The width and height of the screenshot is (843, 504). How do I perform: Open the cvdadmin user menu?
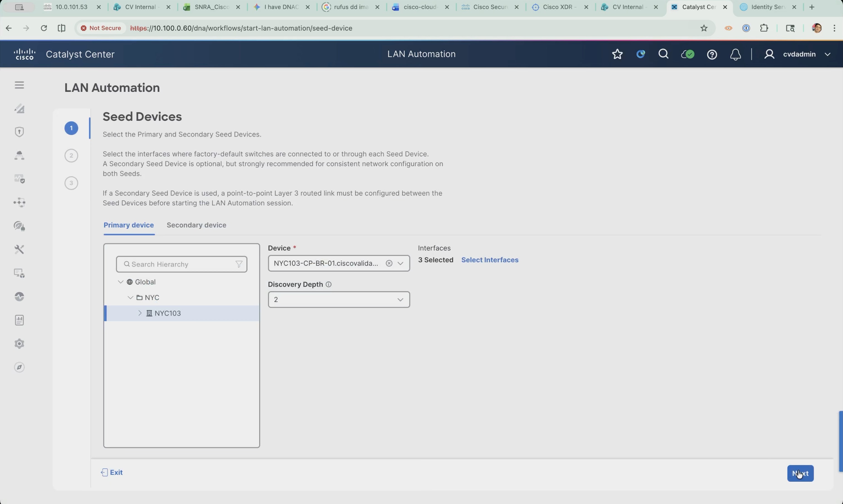coord(798,54)
